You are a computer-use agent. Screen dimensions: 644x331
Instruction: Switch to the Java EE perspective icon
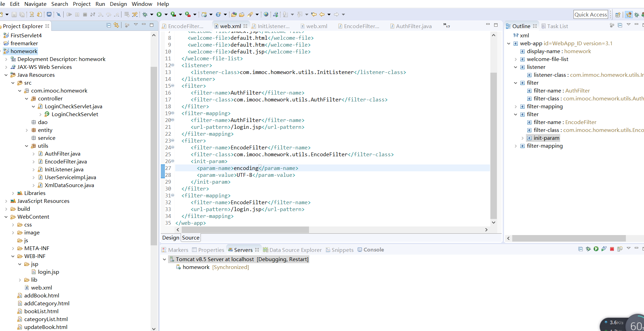[629, 15]
